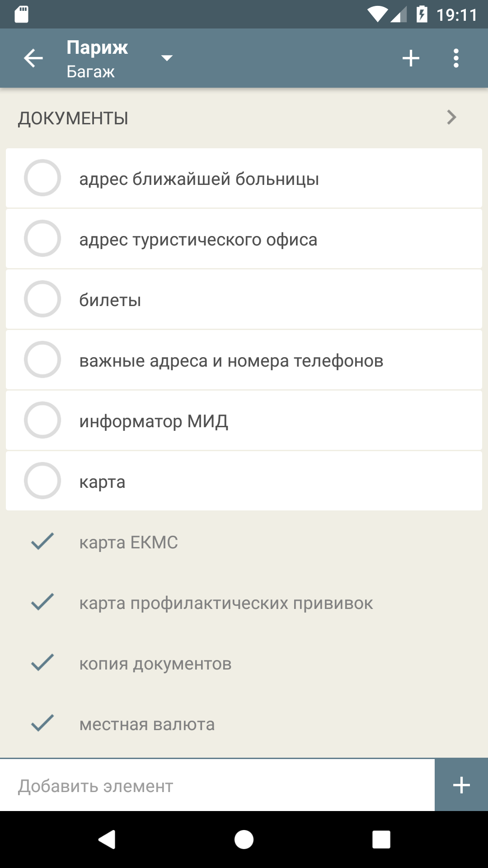The image size is (488, 868).
Task: Uncheck 'карта профилактических прививок' checkmark
Action: tap(42, 602)
